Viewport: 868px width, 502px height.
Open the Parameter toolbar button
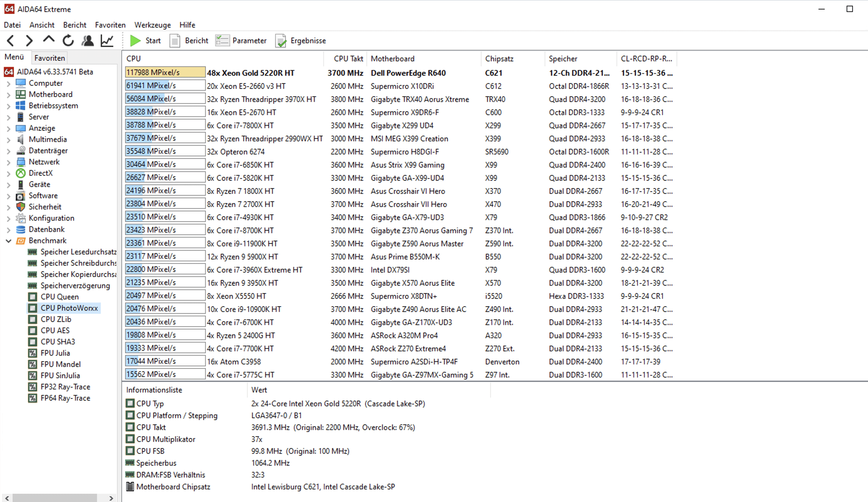pyautogui.click(x=241, y=41)
